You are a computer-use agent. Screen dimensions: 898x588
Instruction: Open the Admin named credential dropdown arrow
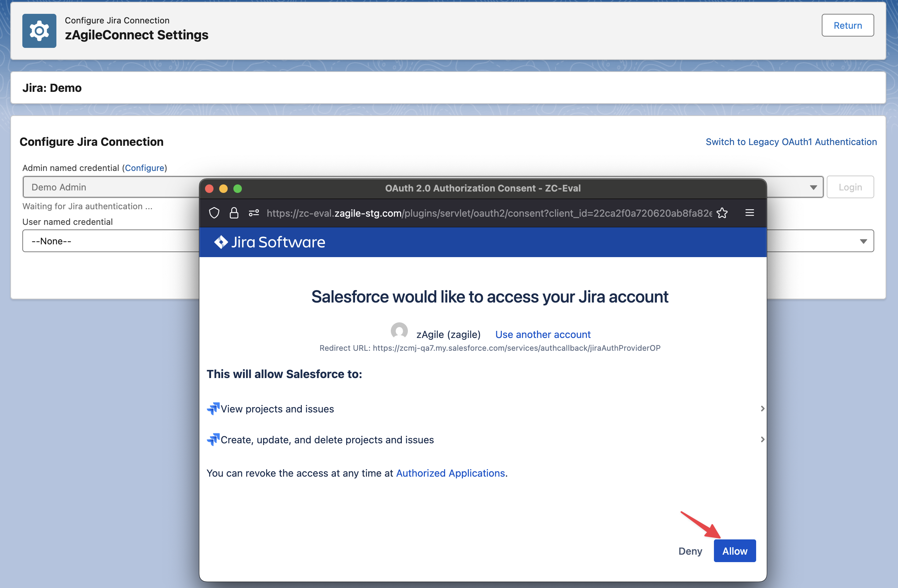pyautogui.click(x=813, y=187)
